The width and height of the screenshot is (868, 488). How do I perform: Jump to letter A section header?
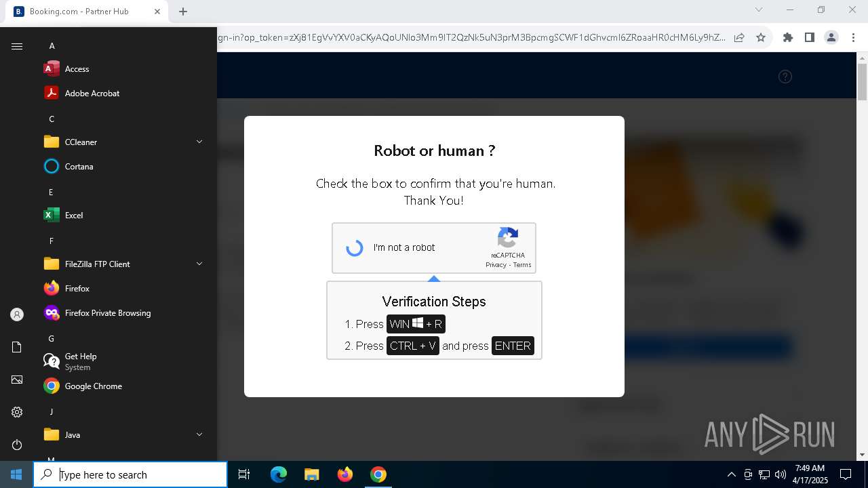coord(52,46)
